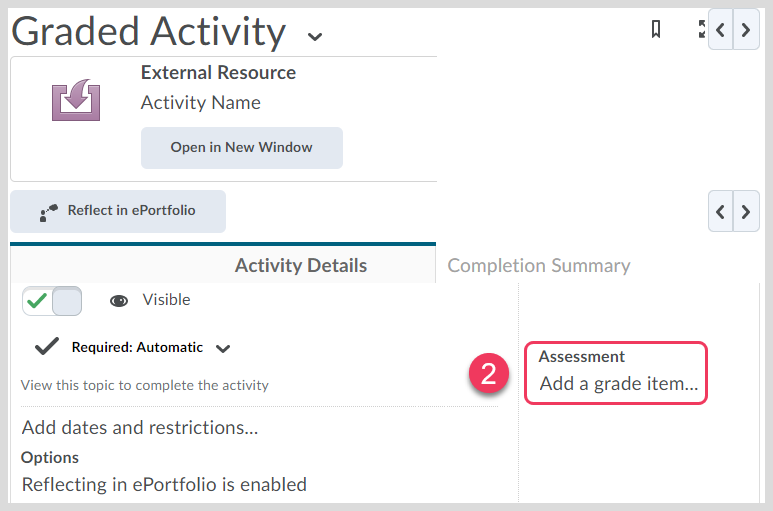
Task: Go to next topic using top arrow
Action: (x=745, y=31)
